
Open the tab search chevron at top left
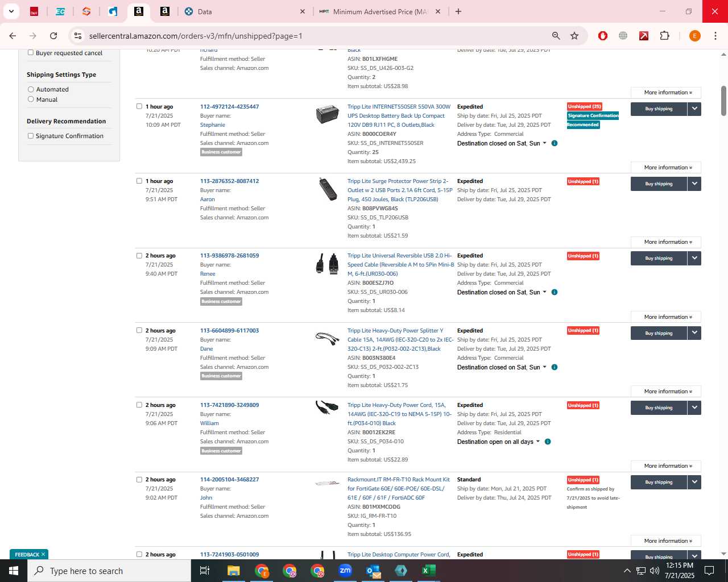tap(11, 11)
